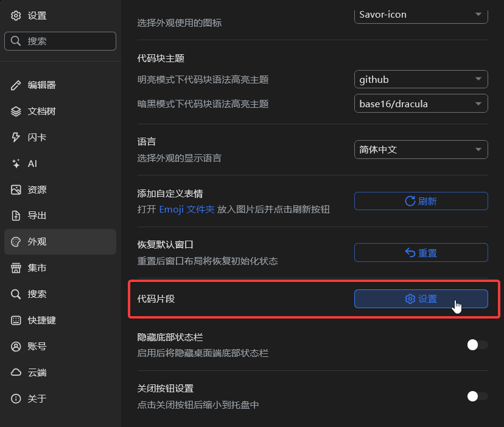Click the 重置 button
This screenshot has height=427, width=504.
coord(421,253)
